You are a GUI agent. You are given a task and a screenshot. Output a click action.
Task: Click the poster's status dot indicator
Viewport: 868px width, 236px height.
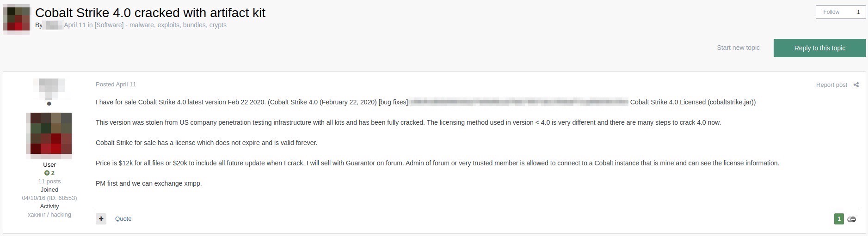pyautogui.click(x=49, y=103)
